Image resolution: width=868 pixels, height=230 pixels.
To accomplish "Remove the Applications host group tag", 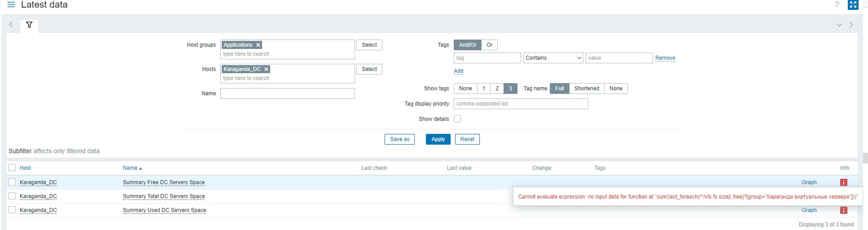I will pos(258,45).
